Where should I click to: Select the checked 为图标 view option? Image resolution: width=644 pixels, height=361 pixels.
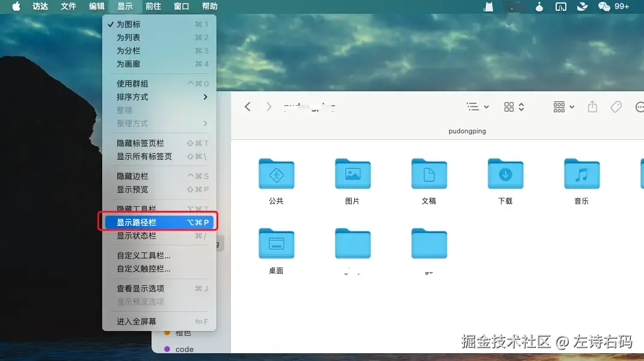click(x=159, y=24)
